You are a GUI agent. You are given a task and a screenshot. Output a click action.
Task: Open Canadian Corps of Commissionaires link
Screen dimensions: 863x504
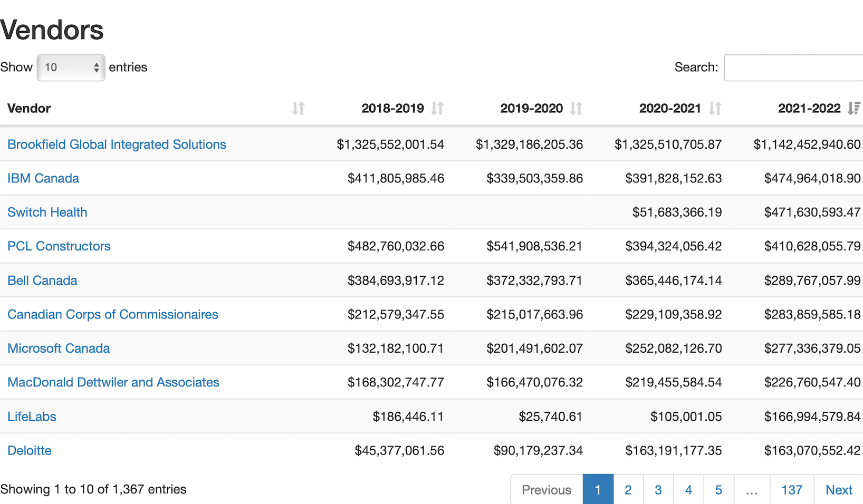click(x=113, y=314)
